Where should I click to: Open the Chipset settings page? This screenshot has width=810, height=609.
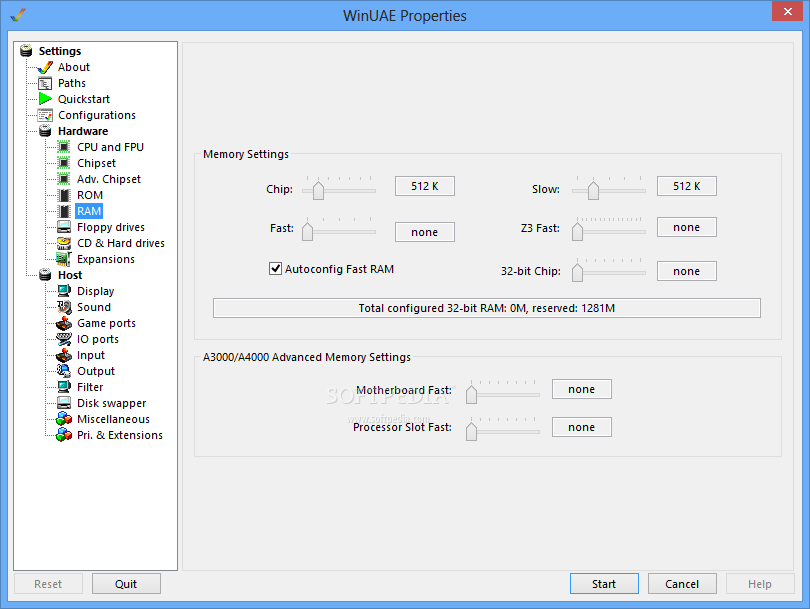click(x=97, y=163)
